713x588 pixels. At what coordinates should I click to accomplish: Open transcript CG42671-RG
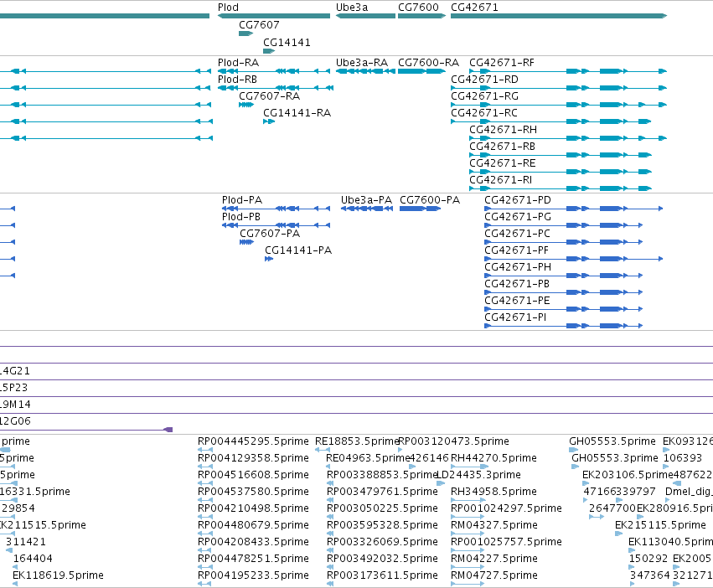tap(484, 96)
